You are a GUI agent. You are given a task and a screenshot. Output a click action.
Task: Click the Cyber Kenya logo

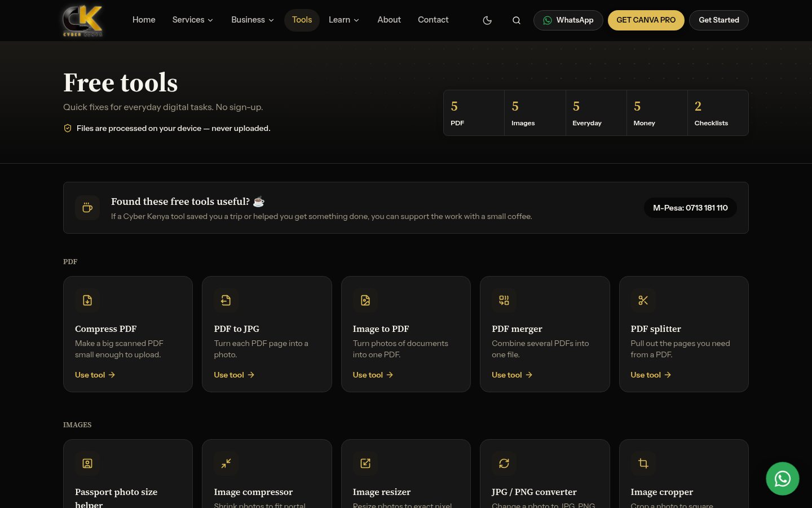(x=83, y=20)
